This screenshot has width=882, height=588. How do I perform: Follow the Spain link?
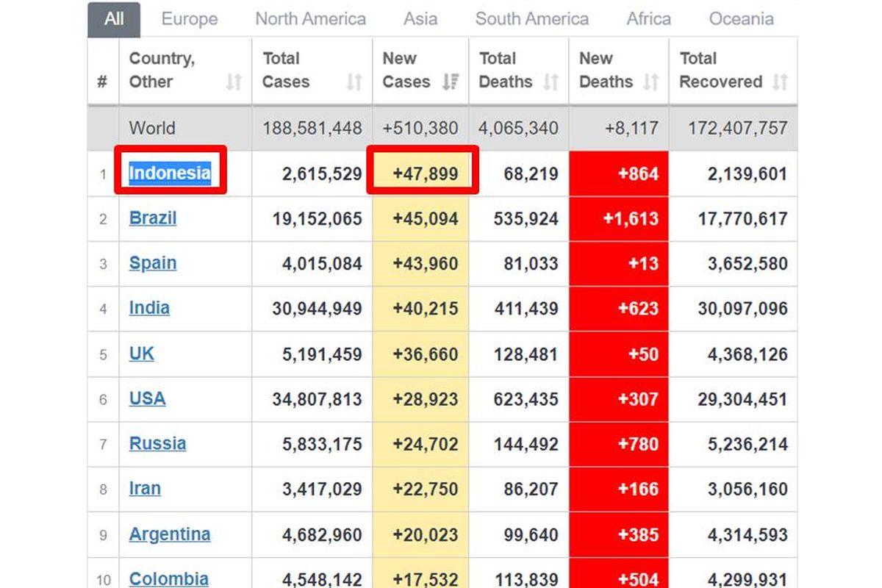coord(153,263)
